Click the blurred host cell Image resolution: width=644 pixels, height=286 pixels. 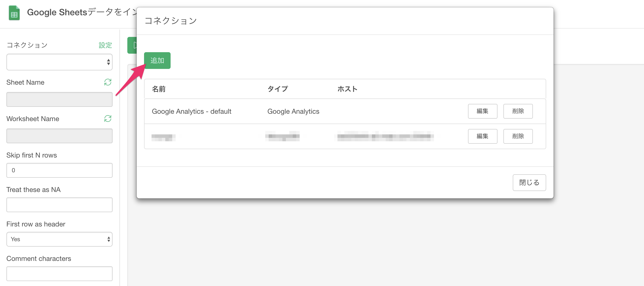(385, 136)
